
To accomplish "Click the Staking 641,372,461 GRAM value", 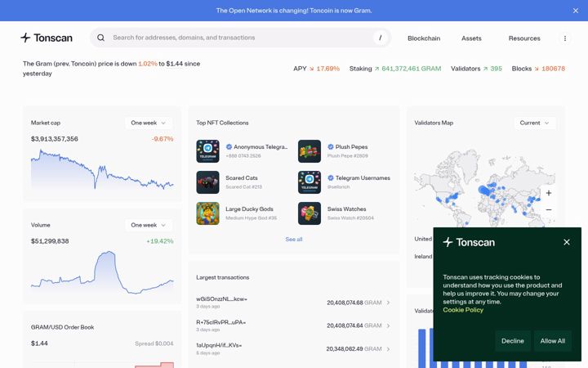I will [x=412, y=69].
